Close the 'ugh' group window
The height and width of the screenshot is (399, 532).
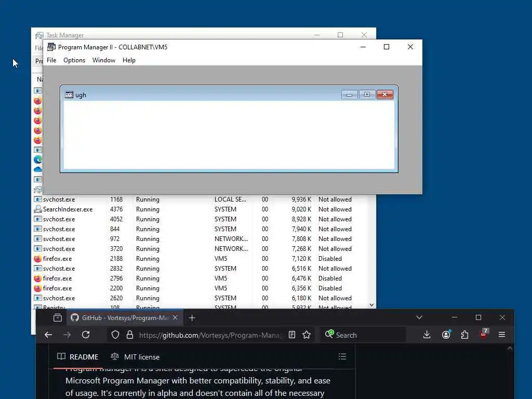[385, 95]
